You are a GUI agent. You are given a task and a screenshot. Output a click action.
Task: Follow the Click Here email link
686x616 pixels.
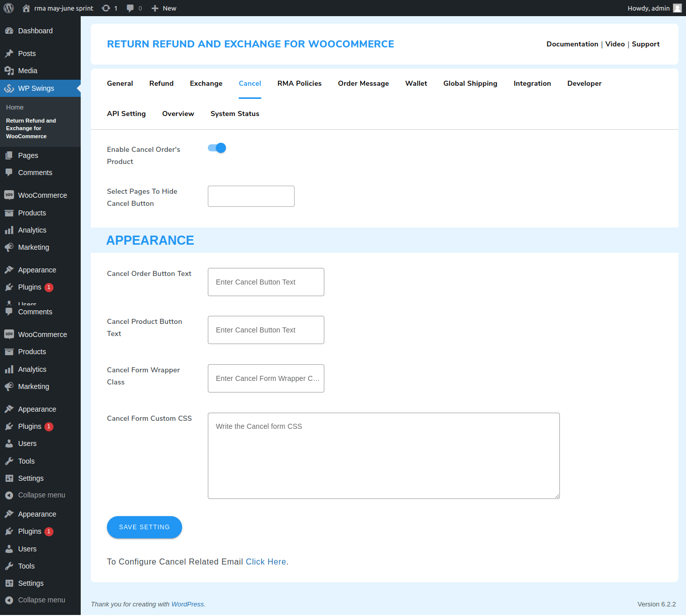click(266, 562)
